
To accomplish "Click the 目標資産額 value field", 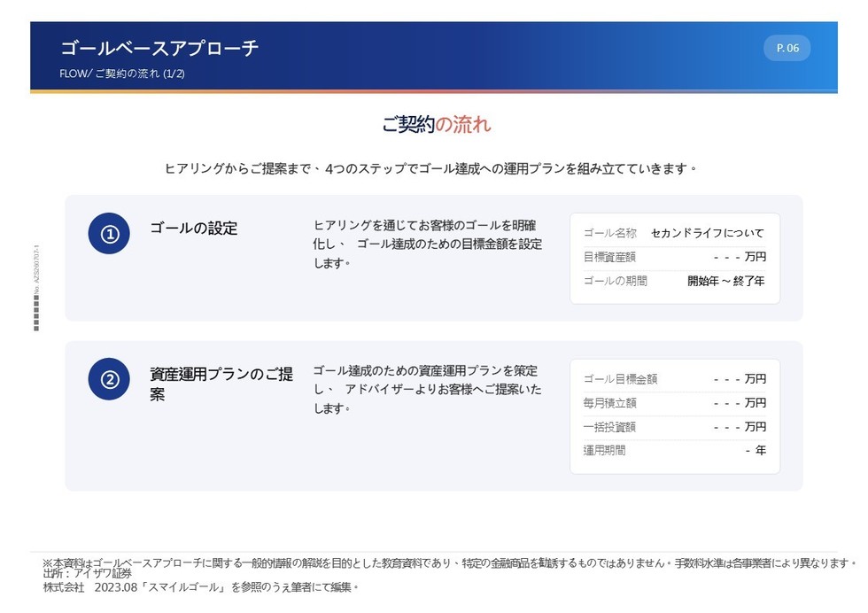I will [740, 257].
